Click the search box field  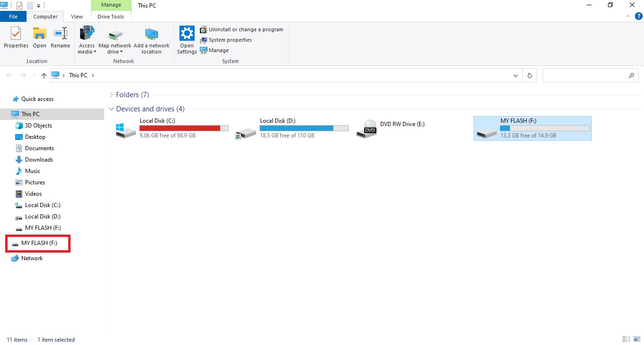585,75
